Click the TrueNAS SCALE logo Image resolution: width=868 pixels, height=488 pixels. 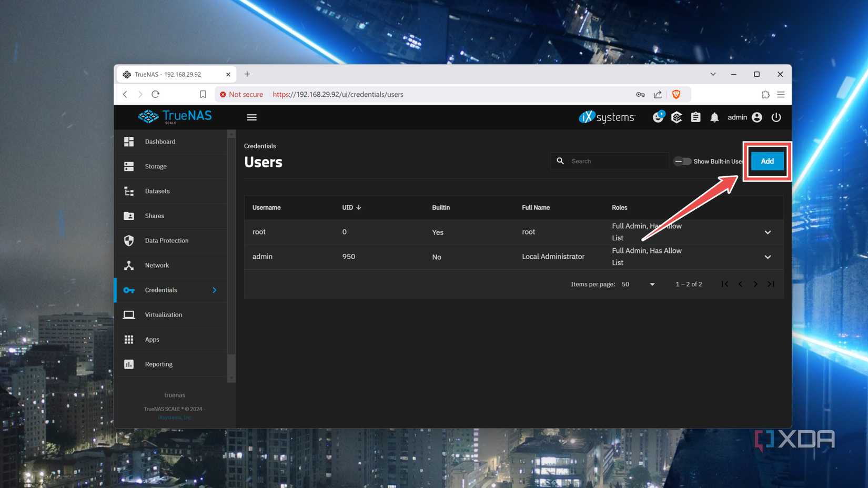[174, 117]
